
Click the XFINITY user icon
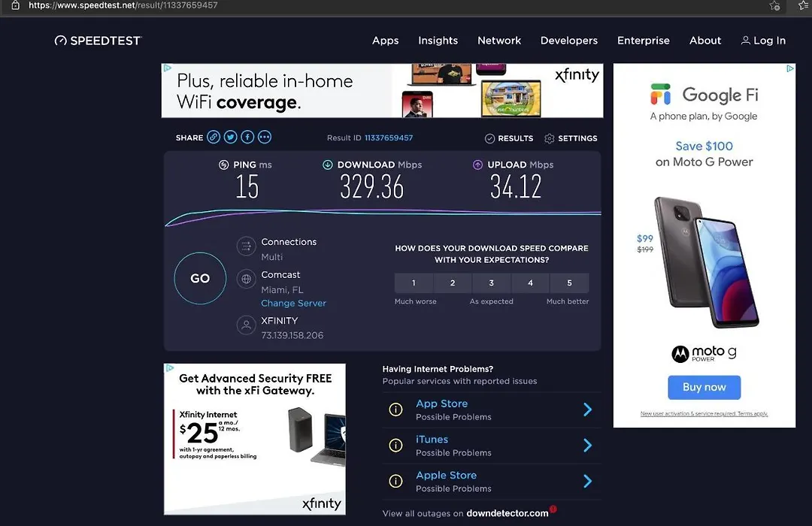[247, 325]
